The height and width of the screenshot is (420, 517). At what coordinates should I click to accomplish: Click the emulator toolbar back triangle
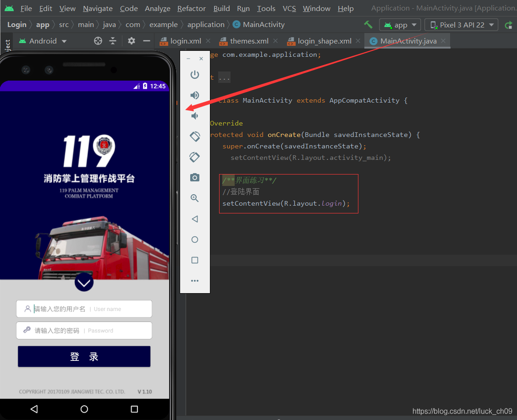(194, 219)
